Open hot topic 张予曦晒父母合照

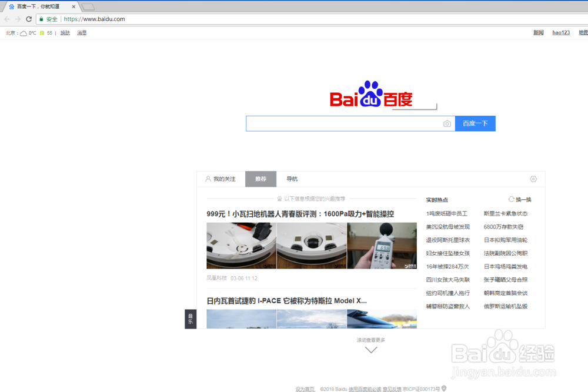tap(506, 280)
